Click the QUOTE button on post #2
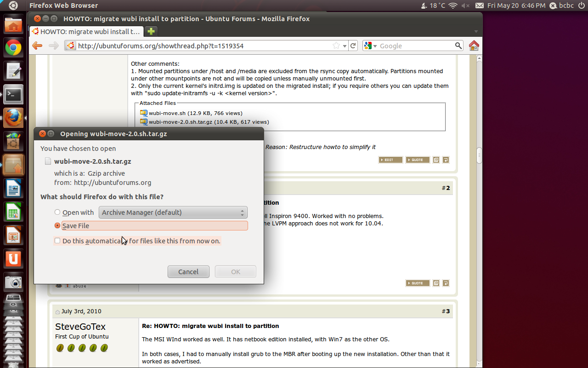The width and height of the screenshot is (588, 368). tap(418, 283)
